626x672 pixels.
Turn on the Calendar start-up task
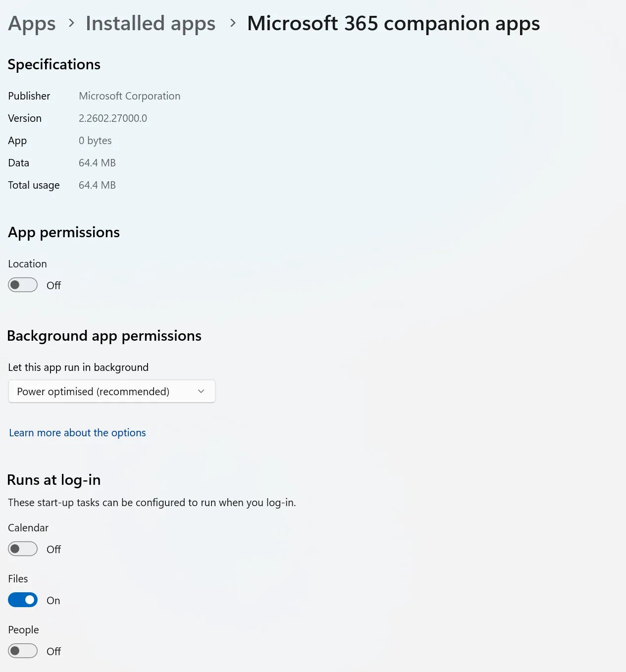pos(22,549)
